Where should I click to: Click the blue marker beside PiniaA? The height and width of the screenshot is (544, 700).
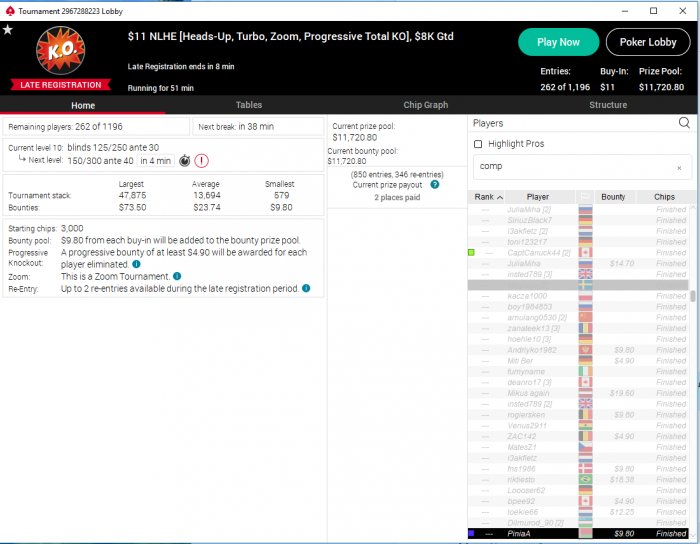[x=471, y=533]
